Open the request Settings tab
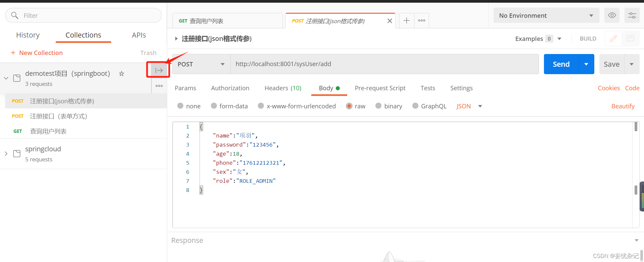This screenshot has height=262, width=644. [461, 88]
